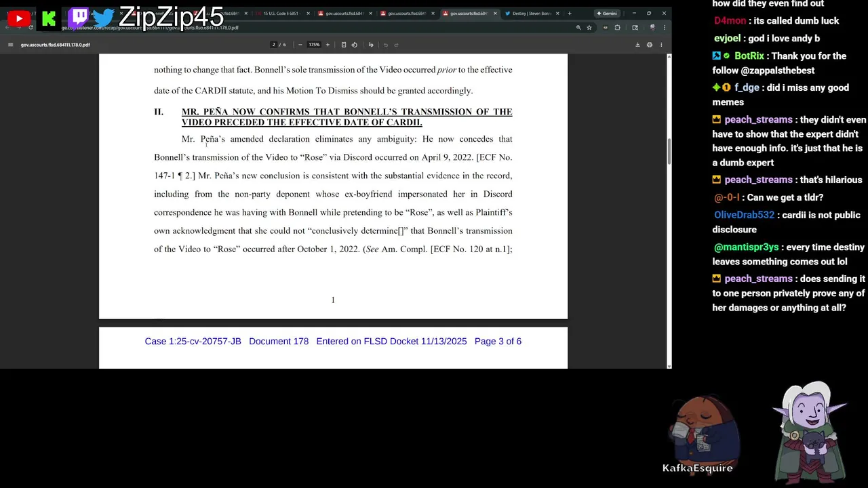
Task: Click the underlined section II heading
Action: (x=347, y=117)
